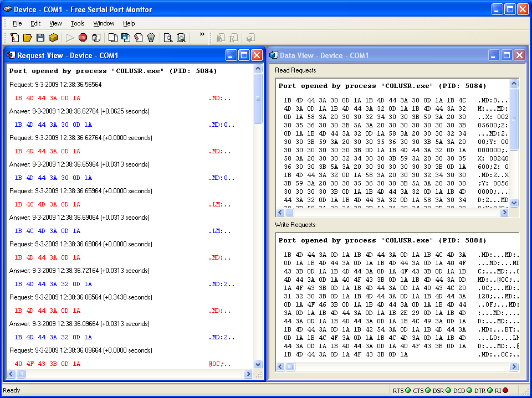The height and width of the screenshot is (398, 532).
Task: Click the Open folder toolbar icon
Action: (27, 38)
